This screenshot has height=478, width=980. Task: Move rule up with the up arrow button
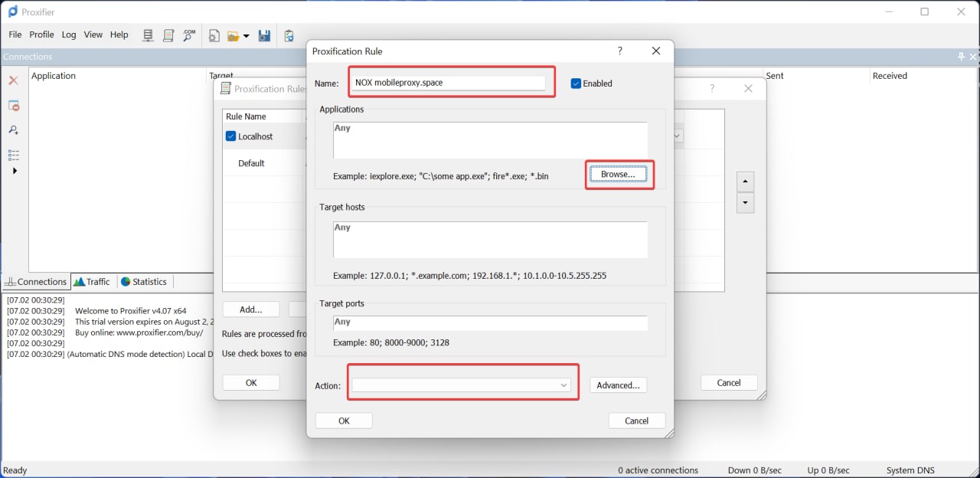pyautogui.click(x=745, y=182)
